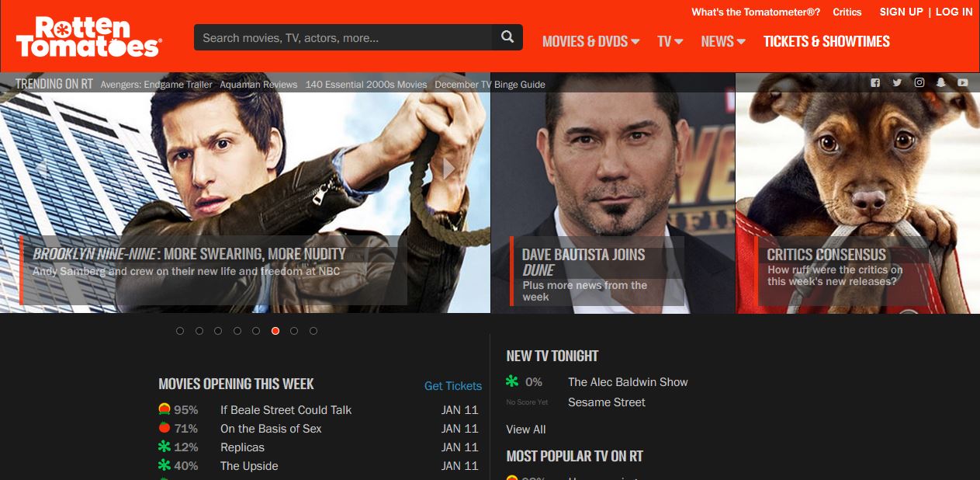The image size is (980, 480).
Task: Click JAN 11 date for Replicas
Action: coord(460,447)
